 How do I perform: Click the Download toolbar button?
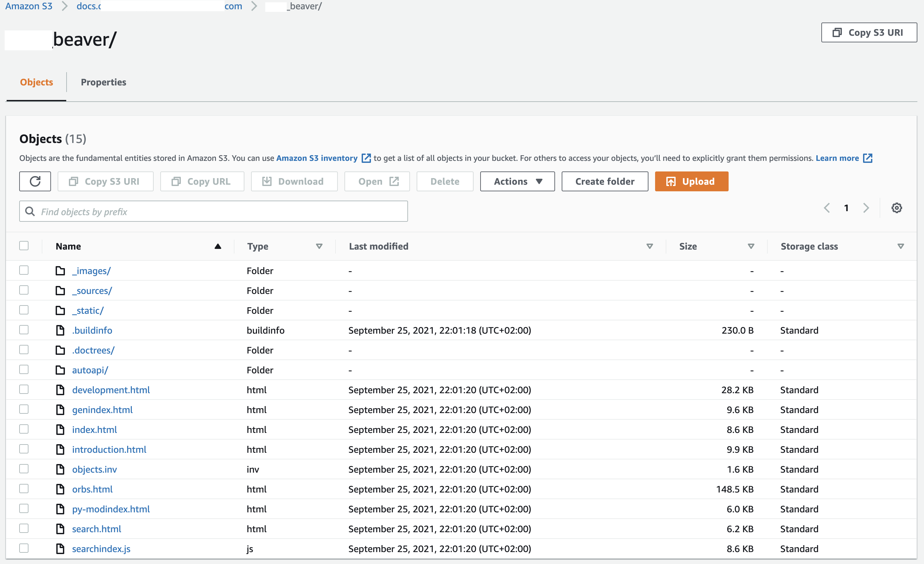[x=294, y=181]
